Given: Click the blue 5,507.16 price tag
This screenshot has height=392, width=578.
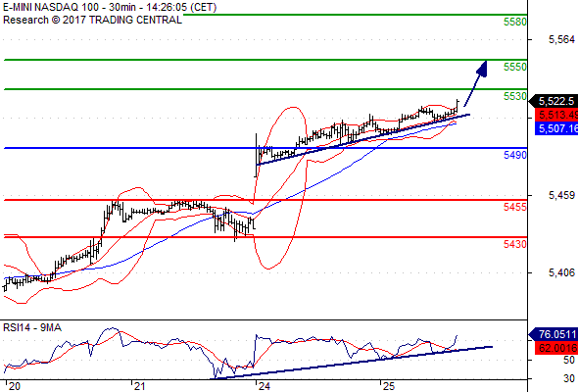Looking at the screenshot, I should pos(556,128).
